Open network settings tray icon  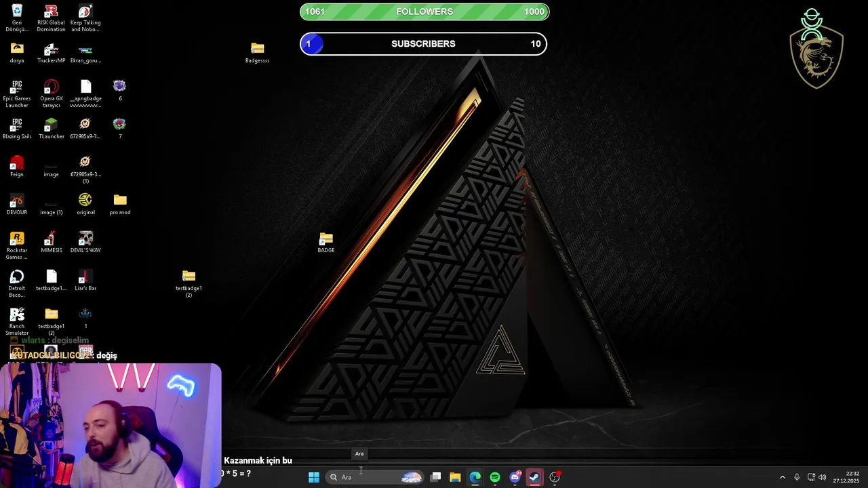[x=811, y=477]
